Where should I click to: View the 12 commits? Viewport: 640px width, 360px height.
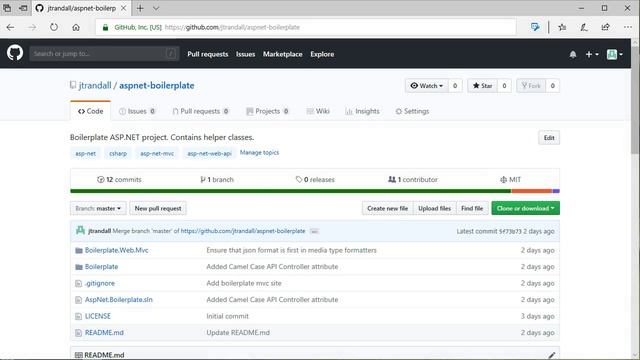coord(119,179)
